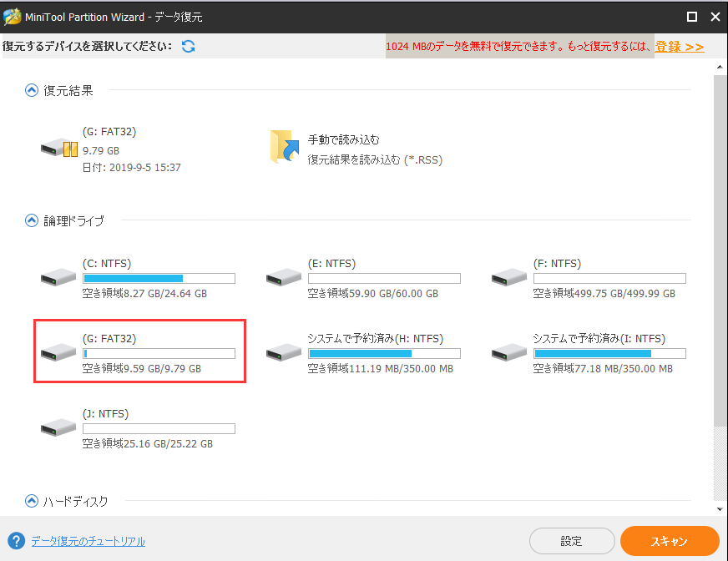Click the refresh devices icon

pyautogui.click(x=188, y=46)
